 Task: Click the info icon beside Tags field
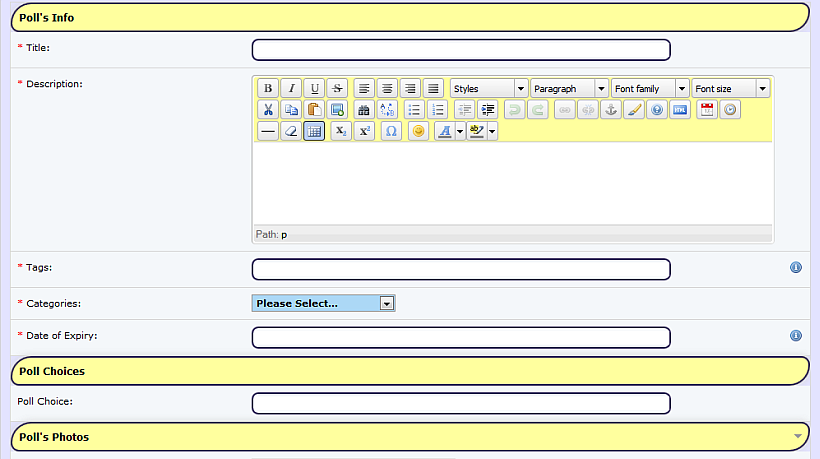[x=796, y=268]
